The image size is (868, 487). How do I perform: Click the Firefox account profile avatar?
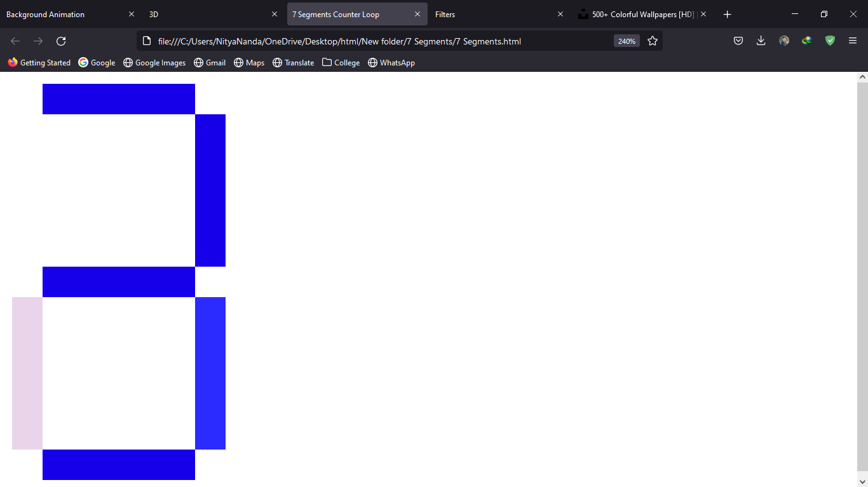point(783,41)
